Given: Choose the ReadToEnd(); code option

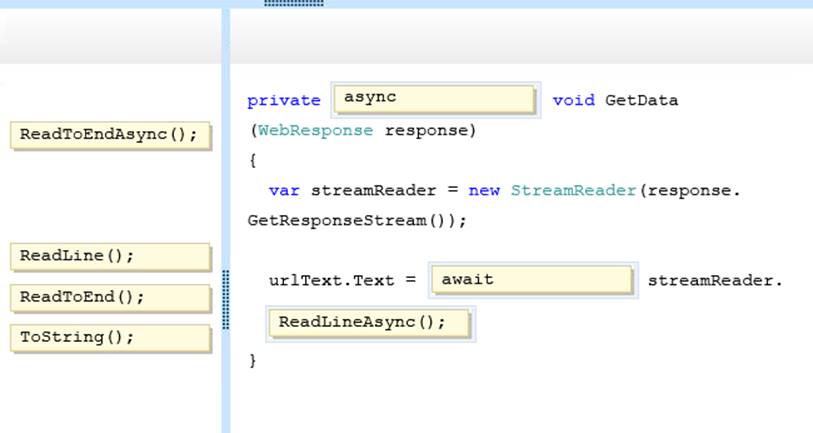Looking at the screenshot, I should (x=110, y=298).
